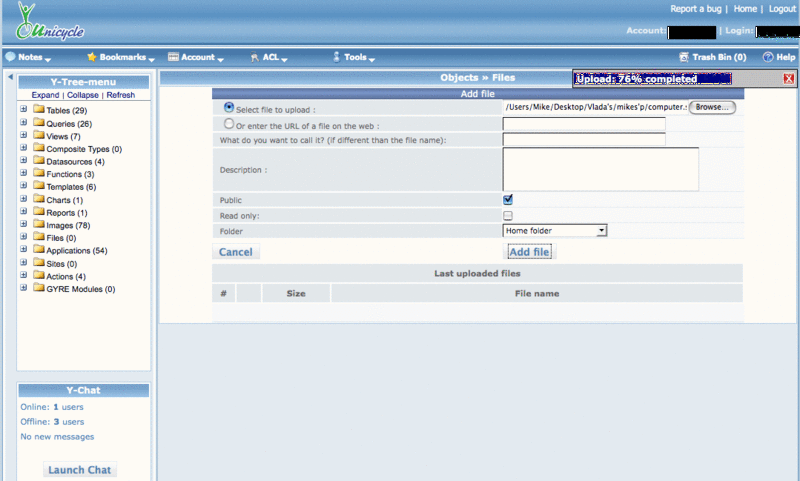Select 'enter the URL of a file' radio option
800x481 pixels.
click(230, 124)
